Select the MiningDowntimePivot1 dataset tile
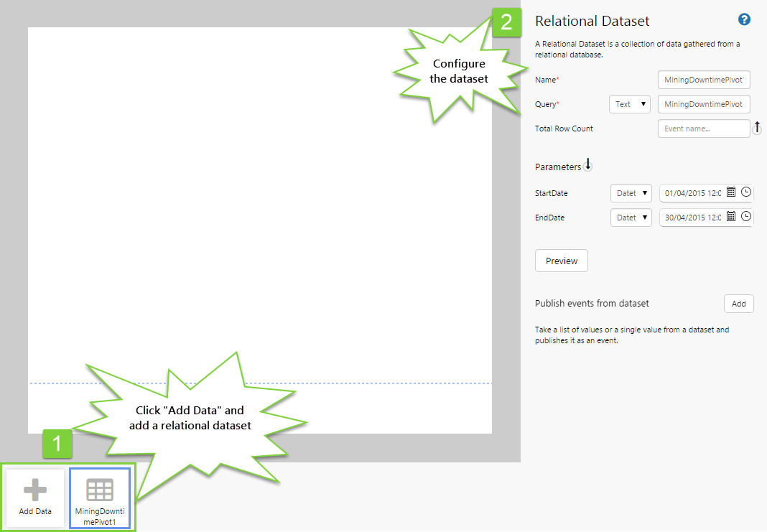767x532 pixels. point(100,498)
